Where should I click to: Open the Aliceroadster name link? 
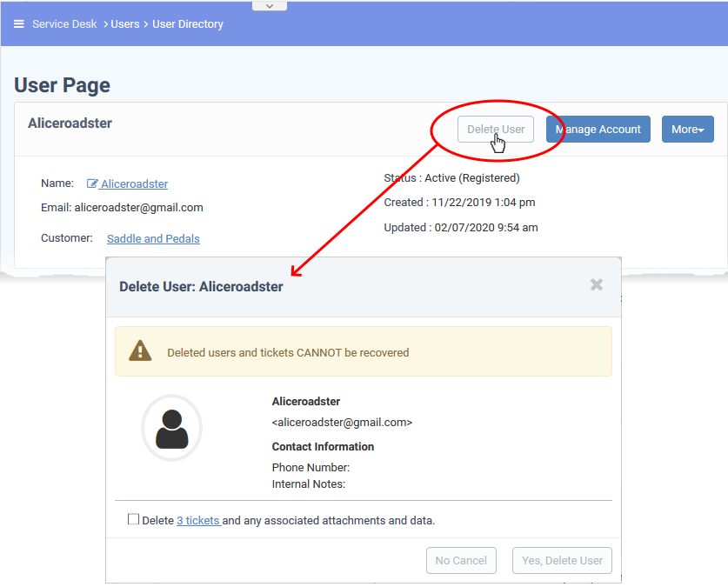tap(134, 184)
